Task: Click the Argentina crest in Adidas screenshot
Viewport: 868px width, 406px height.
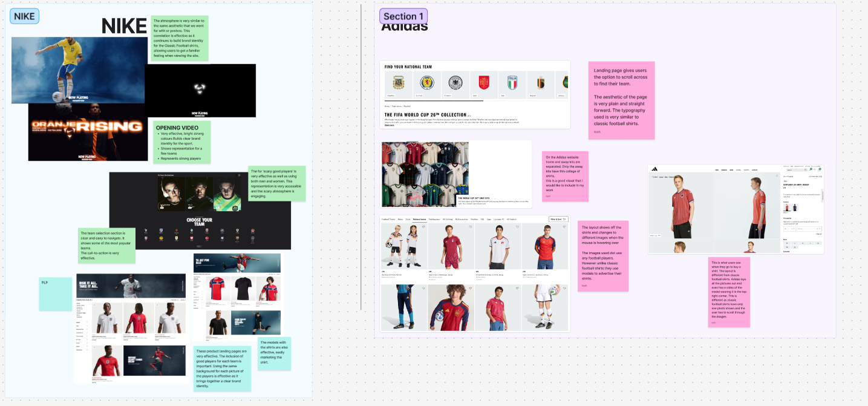Action: 399,82
